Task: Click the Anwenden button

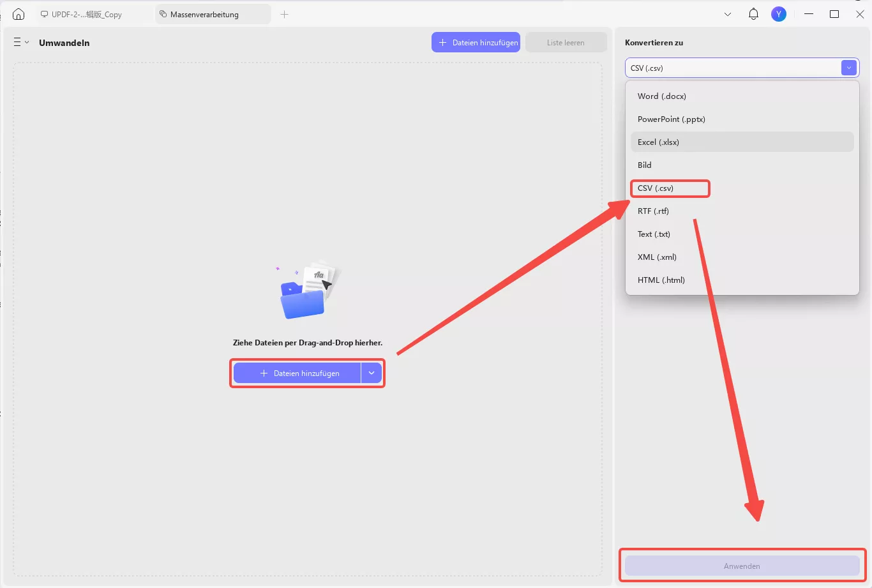Action: (742, 566)
